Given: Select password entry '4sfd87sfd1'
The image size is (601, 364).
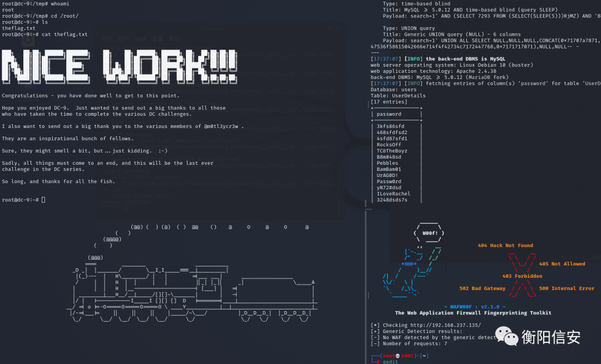Looking at the screenshot, I should pos(392,139).
